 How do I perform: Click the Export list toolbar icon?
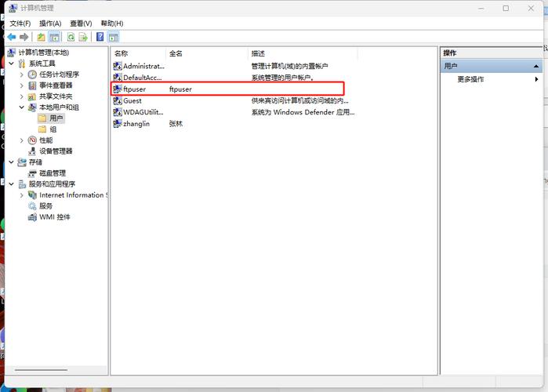point(83,37)
